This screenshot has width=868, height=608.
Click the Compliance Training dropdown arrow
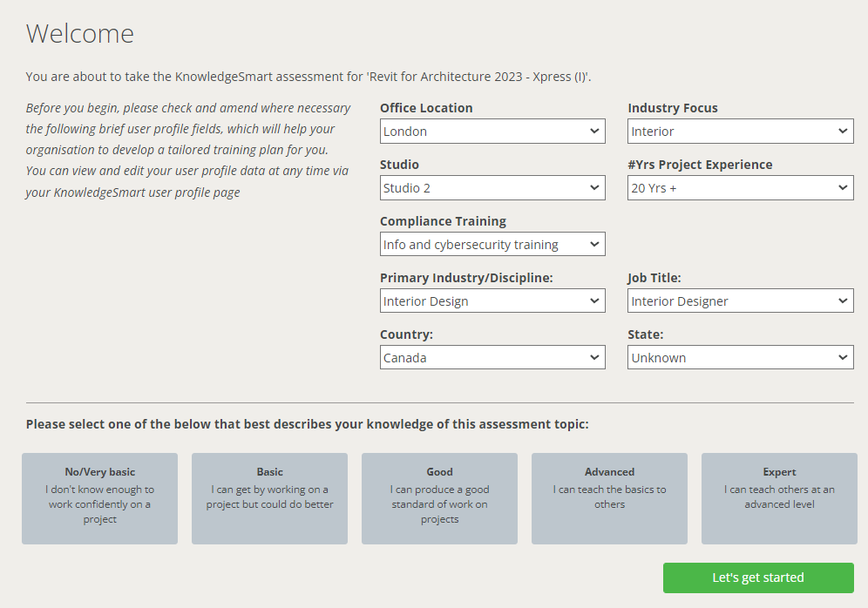point(595,244)
